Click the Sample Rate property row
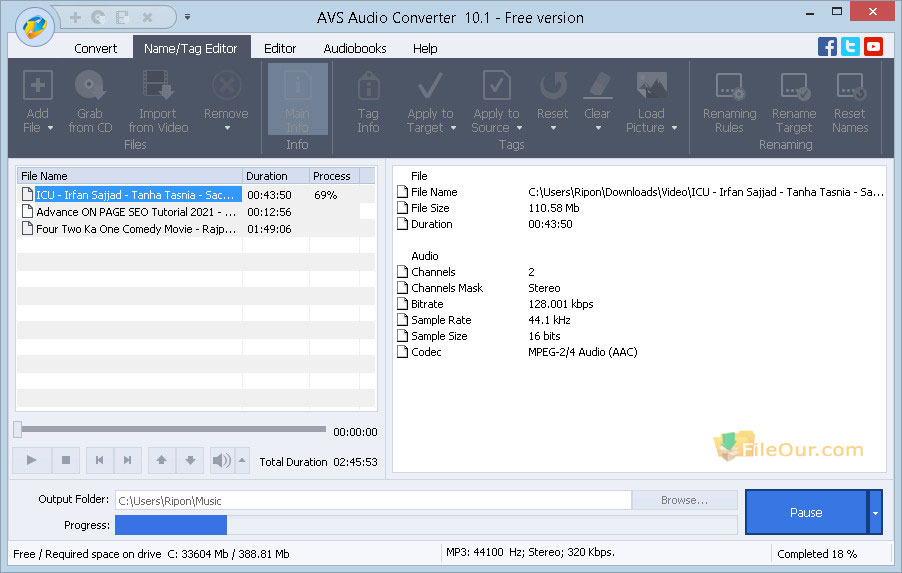902x573 pixels. pos(484,320)
